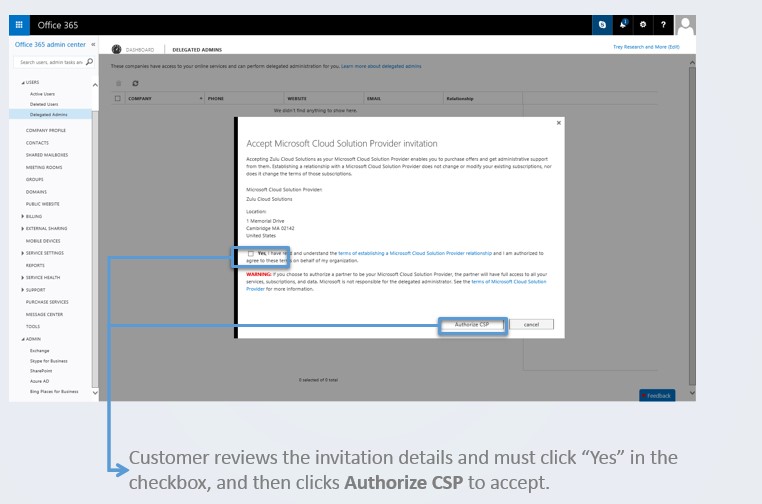This screenshot has height=504, width=762.
Task: Open DOMAINS menu item
Action: coord(36,192)
